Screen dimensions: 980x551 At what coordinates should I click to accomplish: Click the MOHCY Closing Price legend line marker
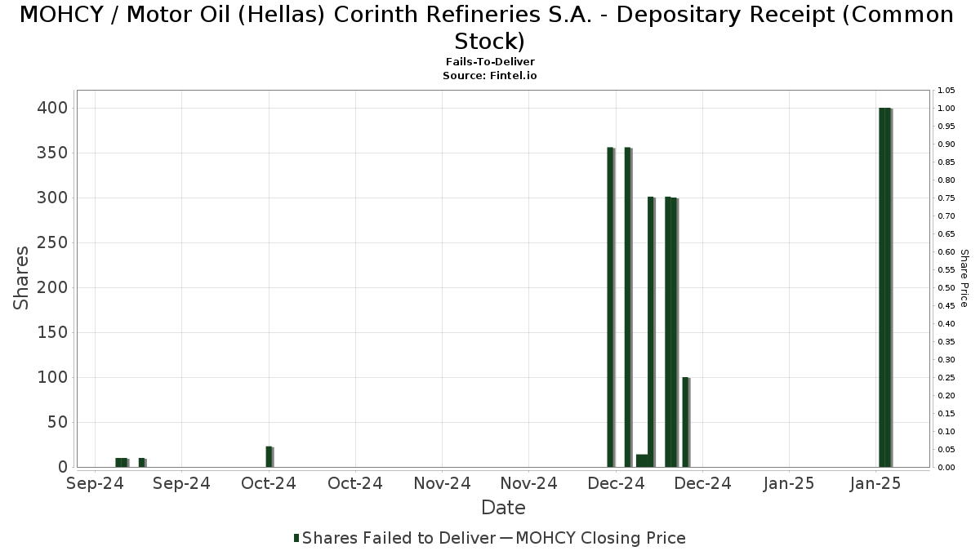pyautogui.click(x=506, y=538)
